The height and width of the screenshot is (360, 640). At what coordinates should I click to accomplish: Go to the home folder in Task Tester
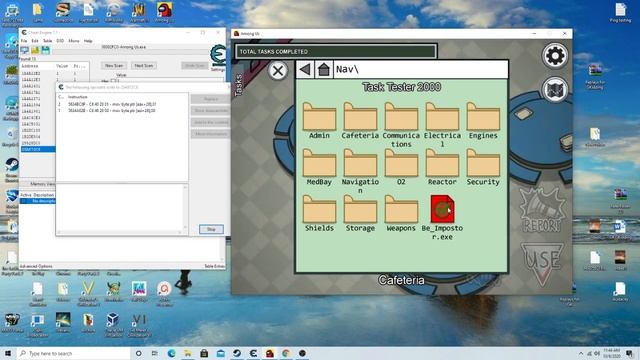[x=324, y=69]
